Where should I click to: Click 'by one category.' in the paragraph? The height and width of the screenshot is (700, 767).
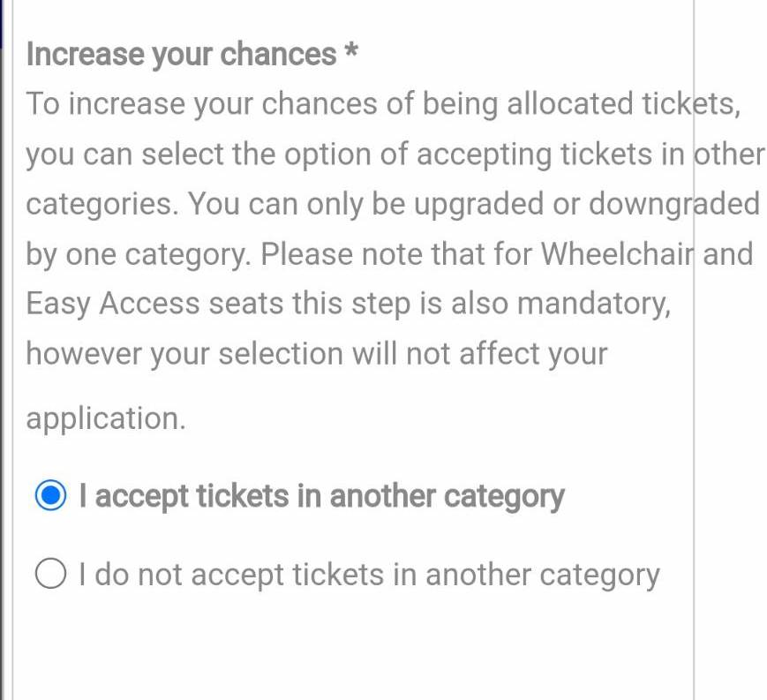pos(139,254)
